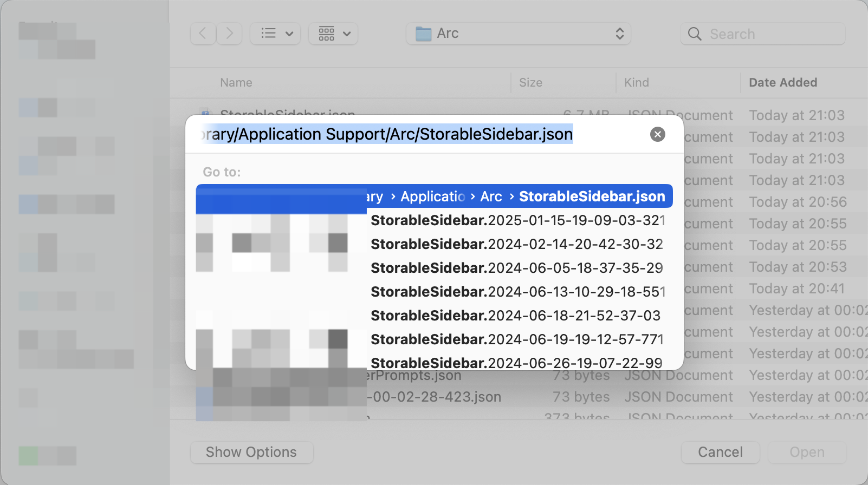Go back with the left chevron button
This screenshot has height=485, width=868.
coord(203,34)
